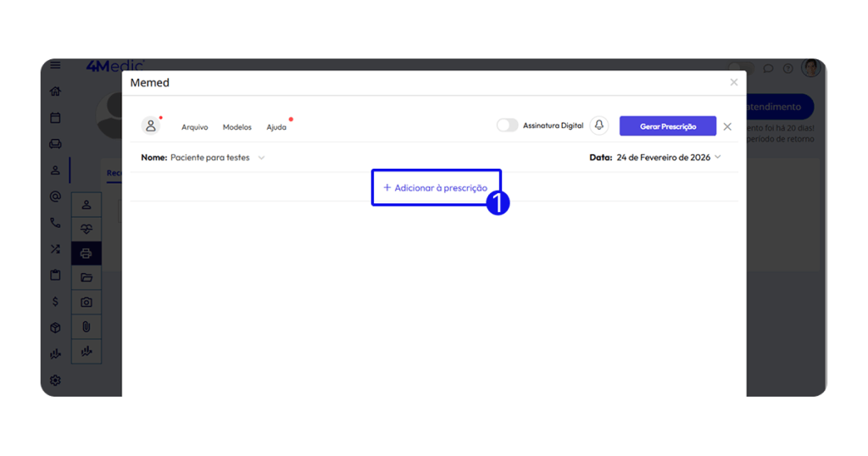This screenshot has height=456, width=868.
Task: Click Adicionar à prescrição link
Action: pyautogui.click(x=435, y=187)
